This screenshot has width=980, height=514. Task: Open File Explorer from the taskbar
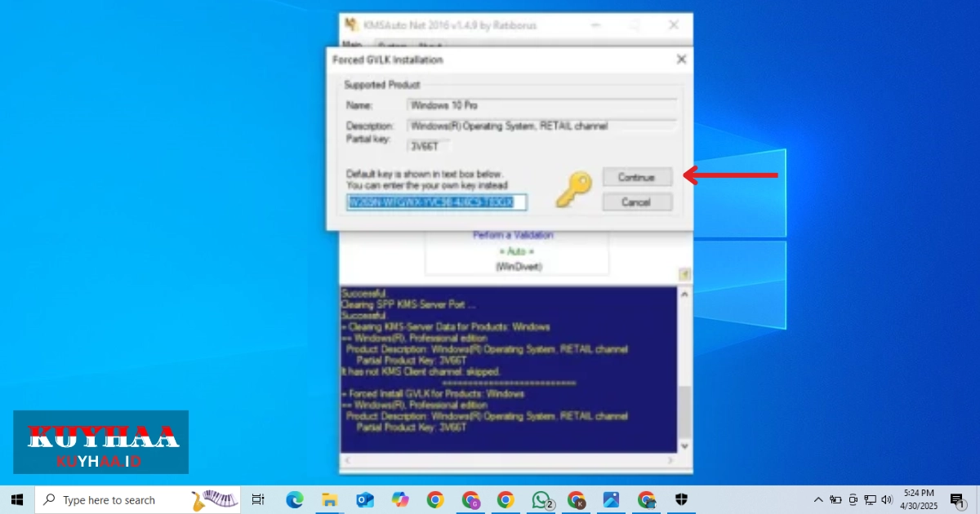tap(330, 499)
